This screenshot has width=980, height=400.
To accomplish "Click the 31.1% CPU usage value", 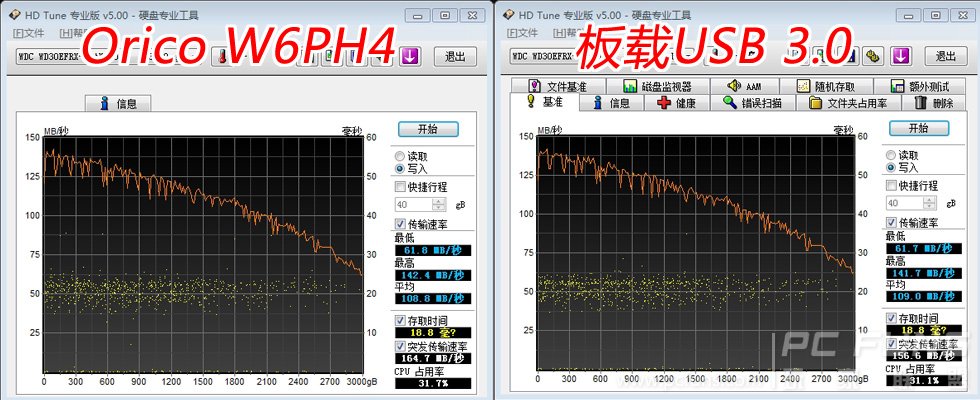I will pos(924,381).
